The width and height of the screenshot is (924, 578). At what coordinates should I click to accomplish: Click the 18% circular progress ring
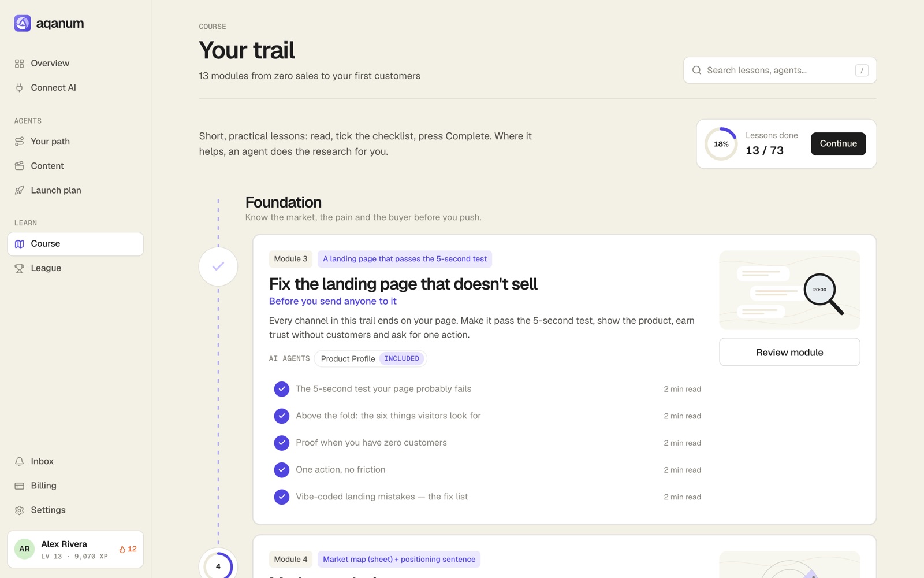click(721, 144)
